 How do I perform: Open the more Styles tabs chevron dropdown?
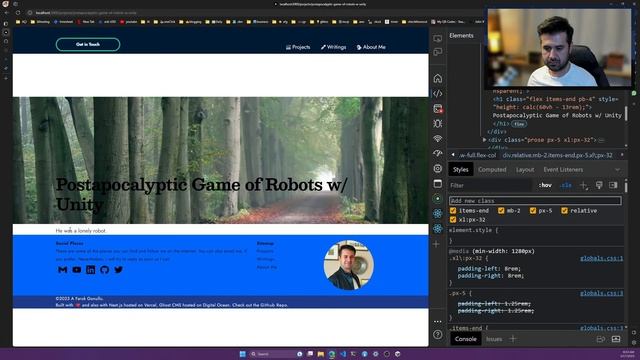pyautogui.click(x=617, y=170)
